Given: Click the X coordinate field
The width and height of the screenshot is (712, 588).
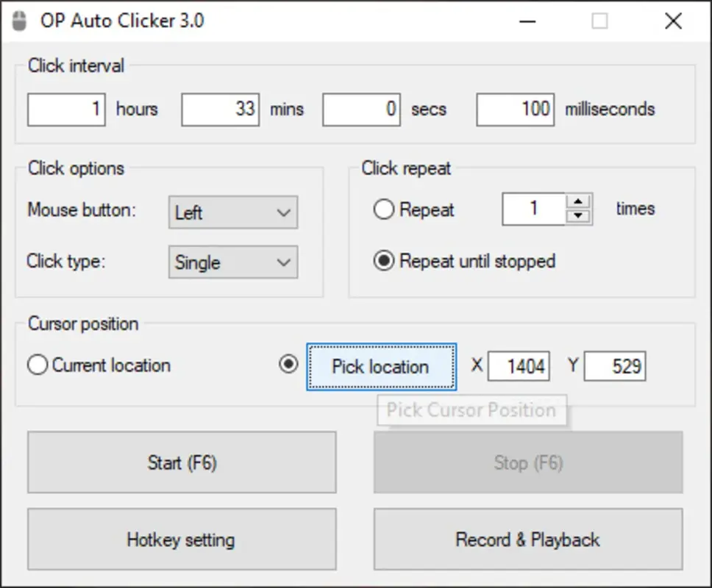Looking at the screenshot, I should [x=519, y=365].
